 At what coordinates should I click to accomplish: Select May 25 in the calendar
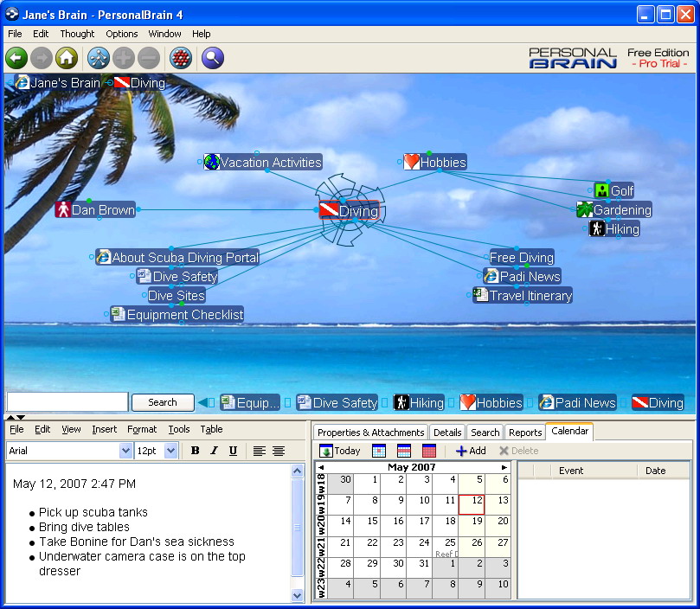445,547
